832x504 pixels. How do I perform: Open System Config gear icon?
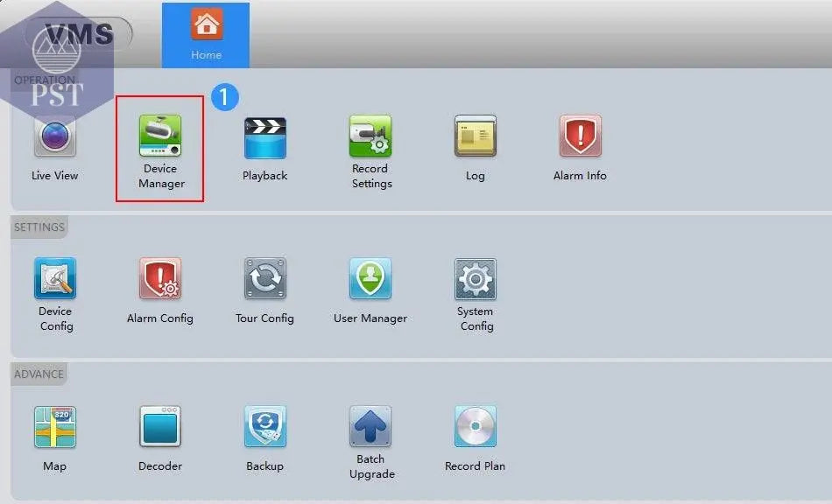(x=476, y=279)
